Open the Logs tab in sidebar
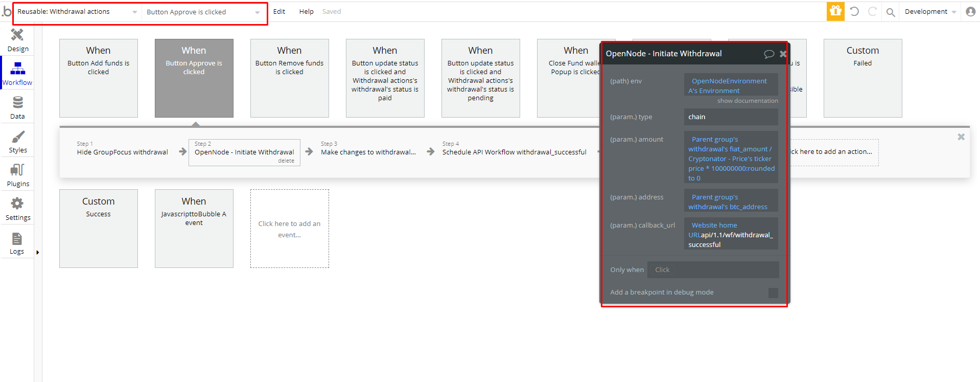The image size is (980, 382). [x=17, y=242]
